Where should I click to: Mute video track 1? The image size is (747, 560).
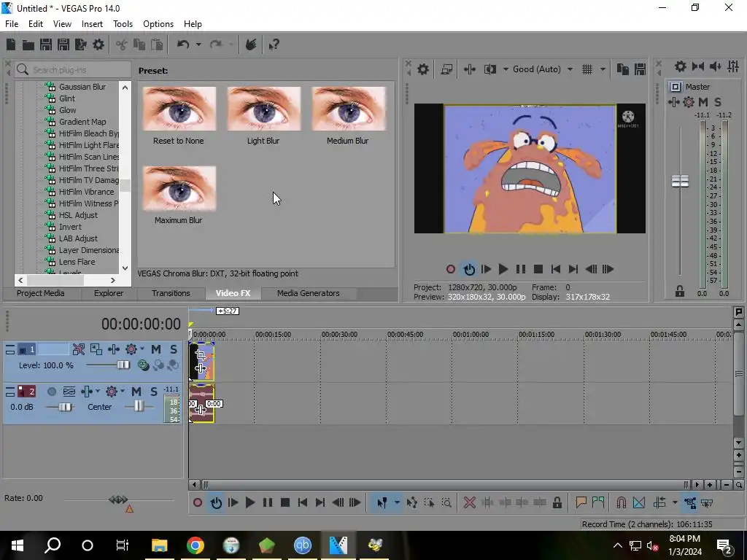tap(156, 349)
